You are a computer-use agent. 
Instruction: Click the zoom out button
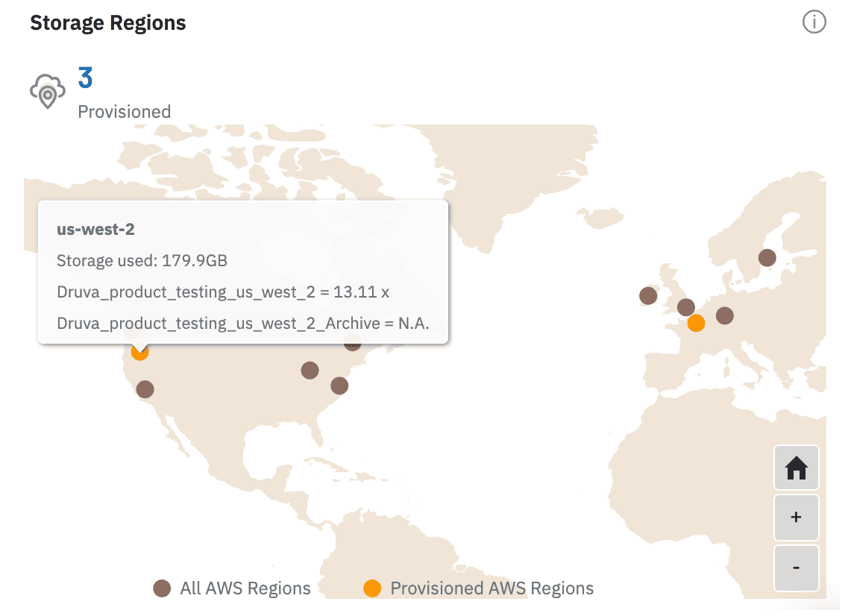pyautogui.click(x=796, y=568)
